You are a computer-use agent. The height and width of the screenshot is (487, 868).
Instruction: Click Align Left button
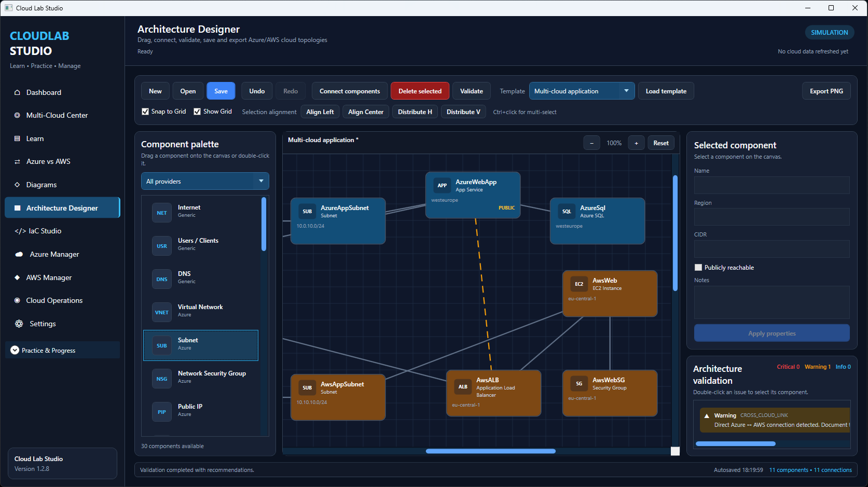point(320,112)
